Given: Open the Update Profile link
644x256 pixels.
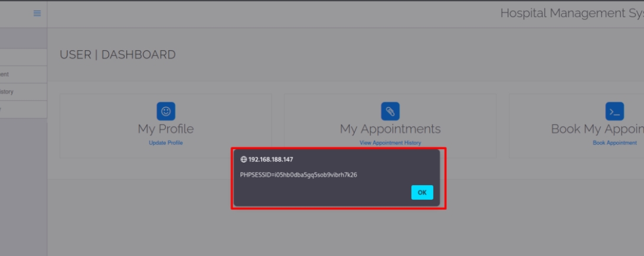Looking at the screenshot, I should point(166,143).
